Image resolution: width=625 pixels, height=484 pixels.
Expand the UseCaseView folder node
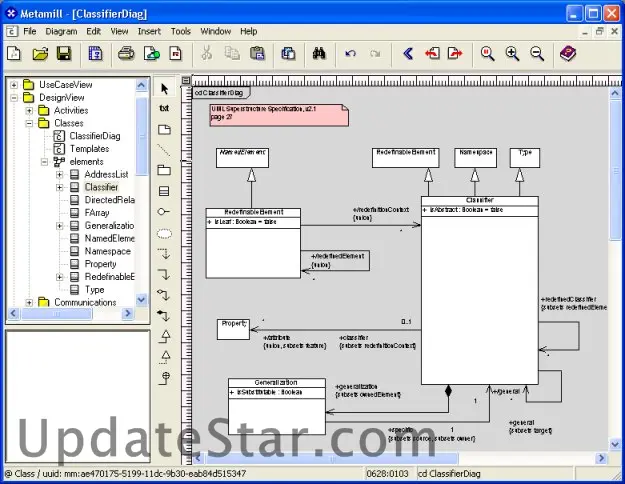15,84
